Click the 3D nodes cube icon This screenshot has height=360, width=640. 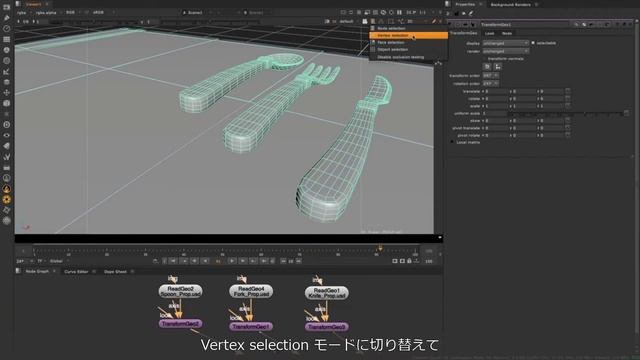(7, 103)
